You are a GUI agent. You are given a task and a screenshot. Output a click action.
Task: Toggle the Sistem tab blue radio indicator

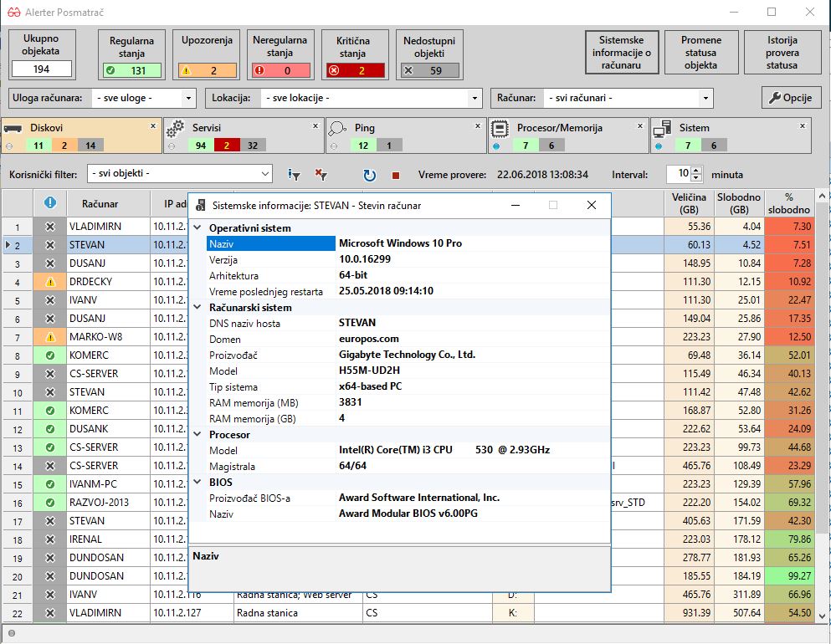pos(659,146)
